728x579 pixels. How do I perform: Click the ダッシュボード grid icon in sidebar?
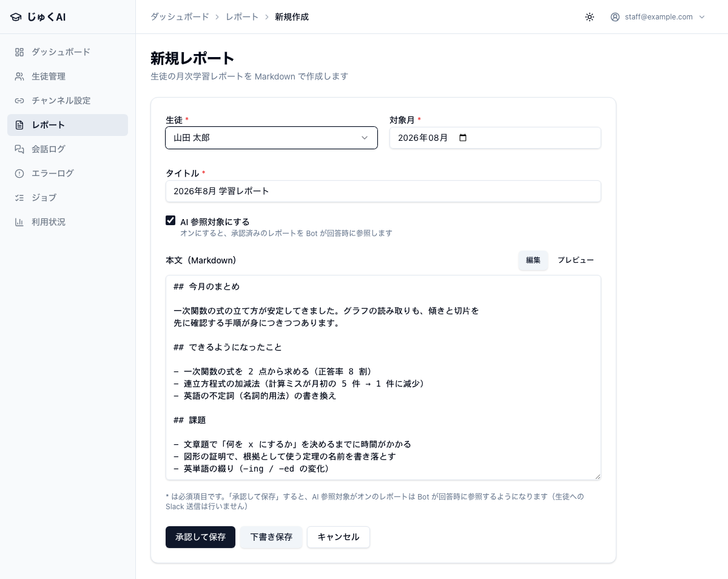(x=19, y=52)
